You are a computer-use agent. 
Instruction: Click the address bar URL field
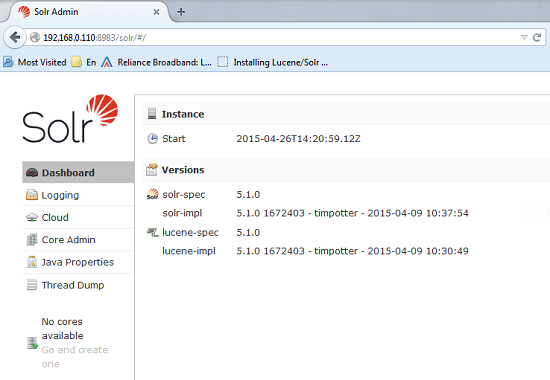tap(274, 37)
